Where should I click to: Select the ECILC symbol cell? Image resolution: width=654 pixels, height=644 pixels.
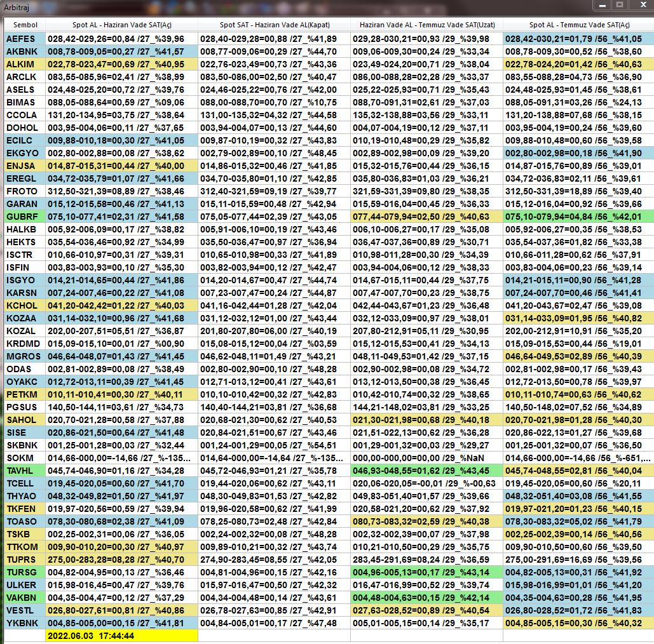(x=25, y=140)
